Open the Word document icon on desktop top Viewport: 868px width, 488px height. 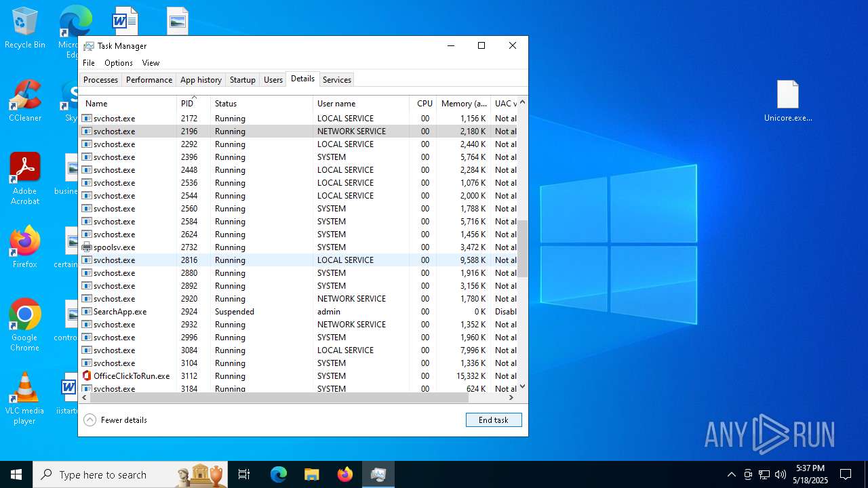click(125, 20)
